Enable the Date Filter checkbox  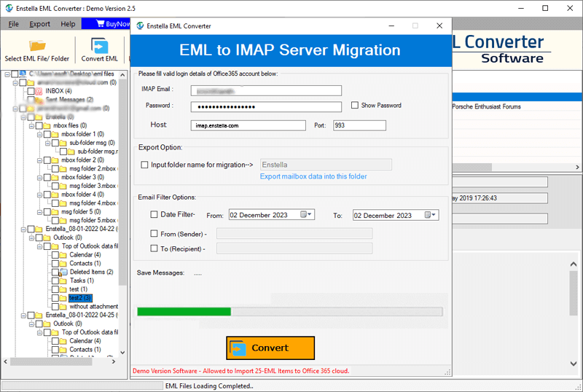pyautogui.click(x=154, y=214)
